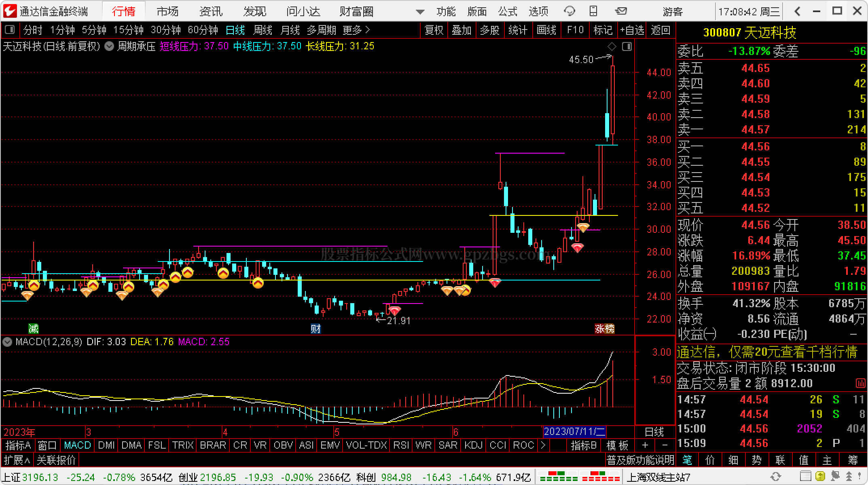Click the red 涨榜 marker on chart
Screen dimensions: 868x485
click(x=605, y=328)
